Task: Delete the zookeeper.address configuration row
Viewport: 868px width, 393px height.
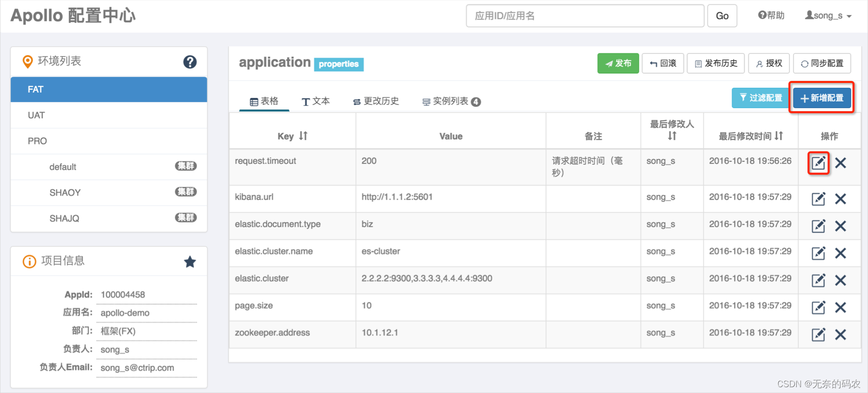Action: [841, 334]
